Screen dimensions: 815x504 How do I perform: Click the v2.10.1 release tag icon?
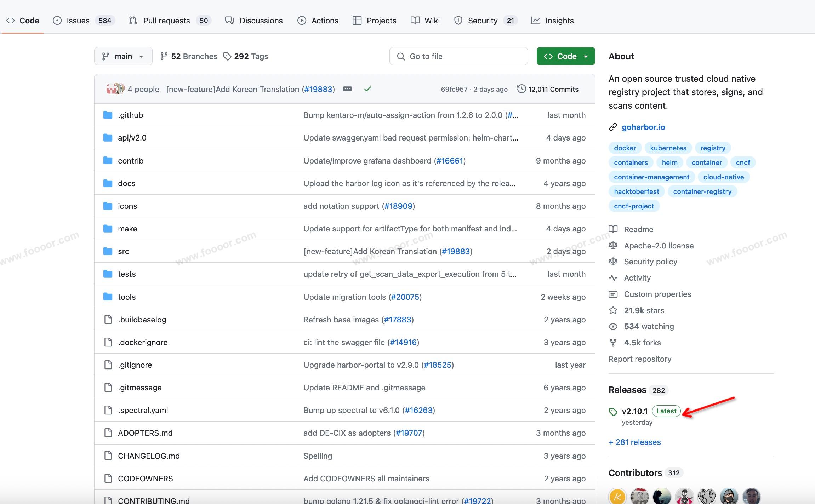click(x=613, y=412)
